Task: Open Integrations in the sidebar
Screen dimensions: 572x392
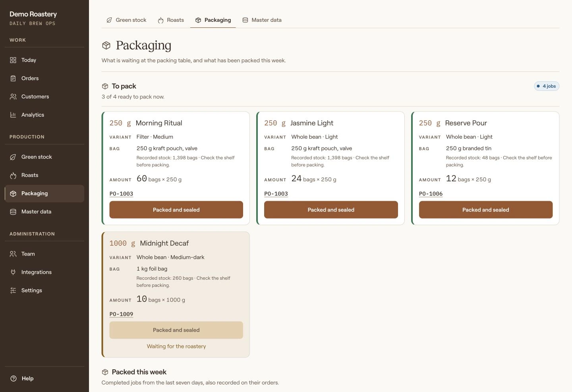Action: coord(44,272)
